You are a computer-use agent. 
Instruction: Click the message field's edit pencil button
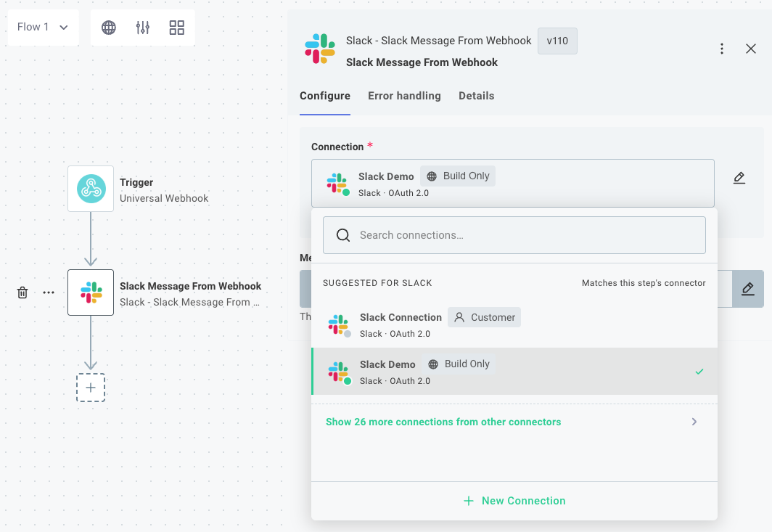tap(748, 289)
